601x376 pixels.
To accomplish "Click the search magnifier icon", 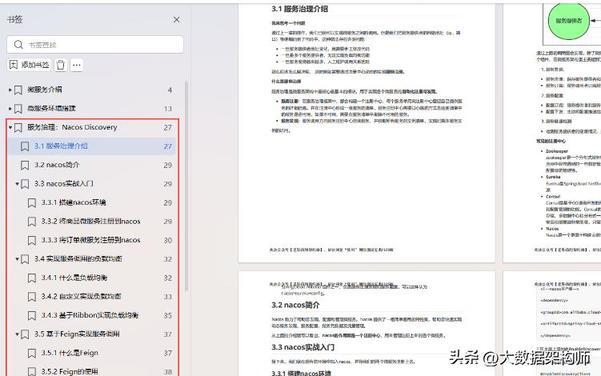I will pos(18,45).
